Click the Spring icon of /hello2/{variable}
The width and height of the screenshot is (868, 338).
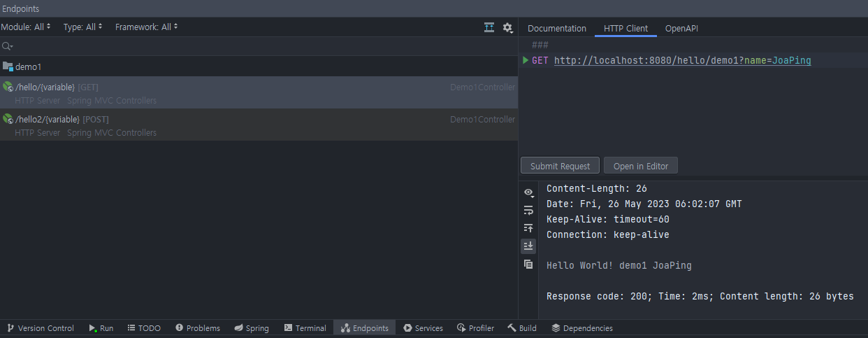tap(8, 119)
